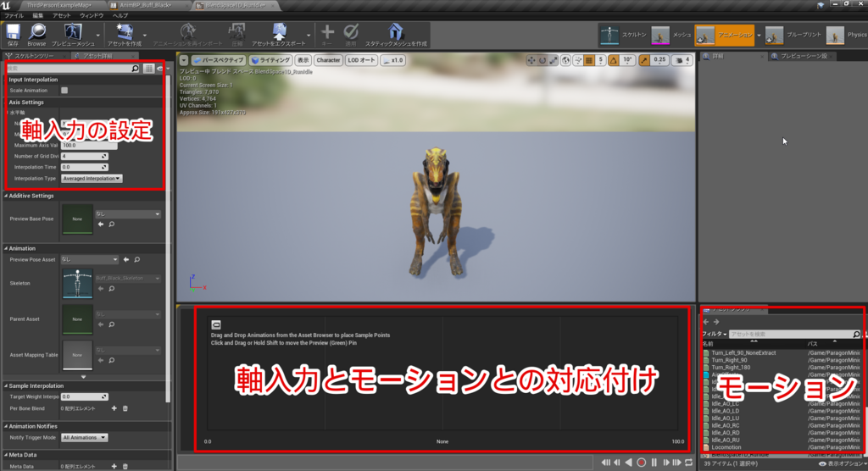
Task: Toggle the record button in playback bar
Action: (641, 463)
